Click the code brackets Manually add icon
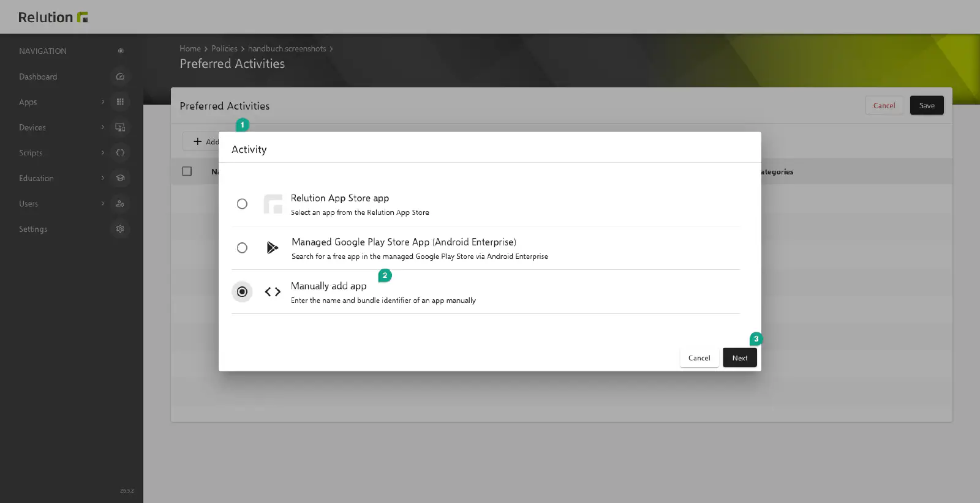The width and height of the screenshot is (980, 503). (273, 292)
